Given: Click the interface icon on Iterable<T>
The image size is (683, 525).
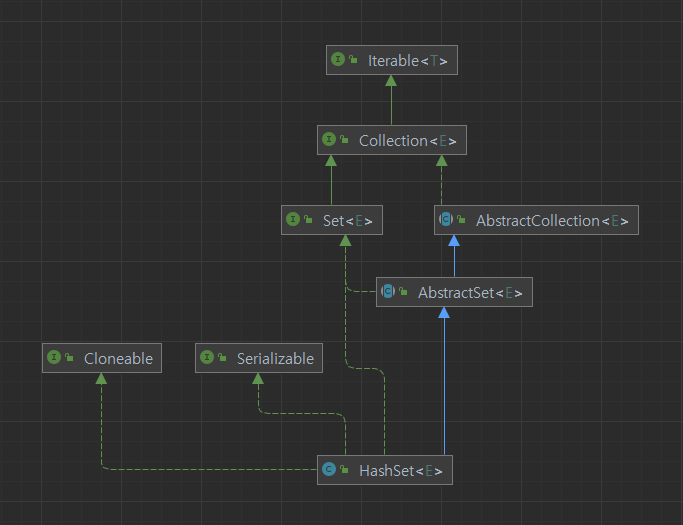Looking at the screenshot, I should click(338, 59).
